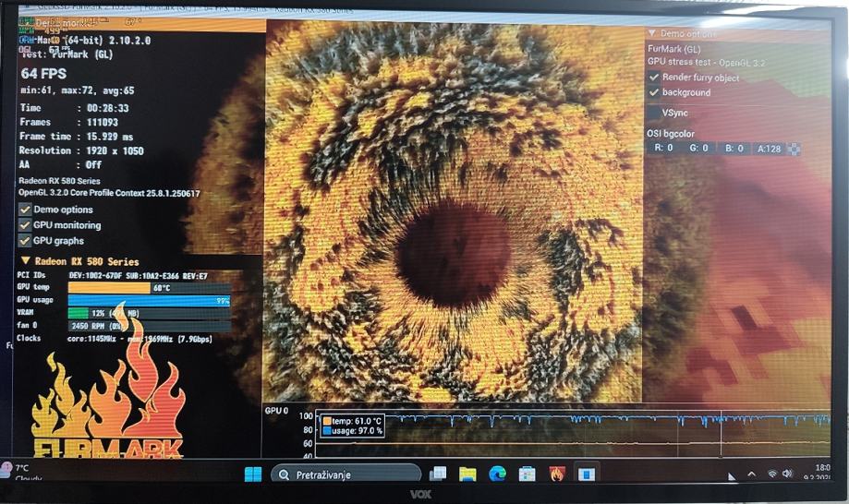
Task: Uncheck the GPU graphs checkbox
Action: click(25, 240)
